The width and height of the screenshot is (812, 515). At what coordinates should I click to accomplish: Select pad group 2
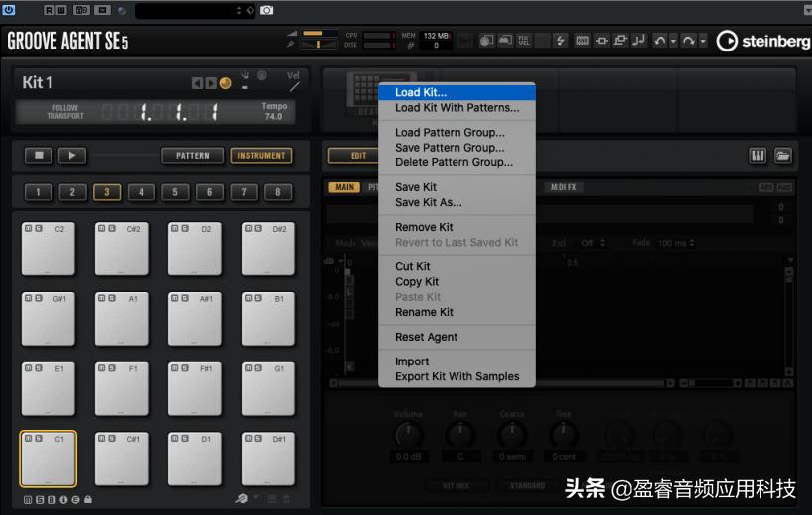point(72,192)
